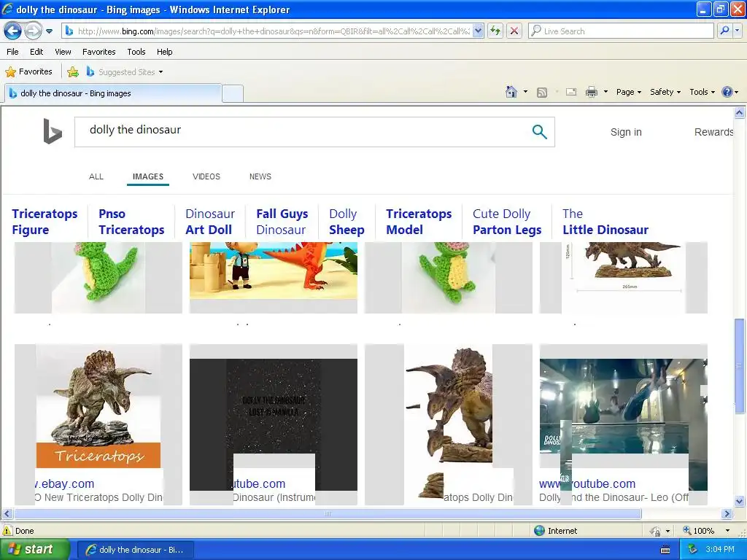Click the Rewards link
Image resolution: width=747 pixels, height=560 pixels.
[713, 133]
